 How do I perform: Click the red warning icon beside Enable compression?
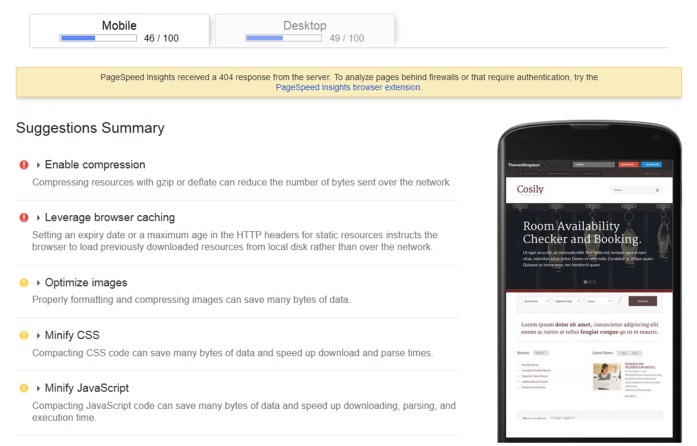tap(24, 165)
